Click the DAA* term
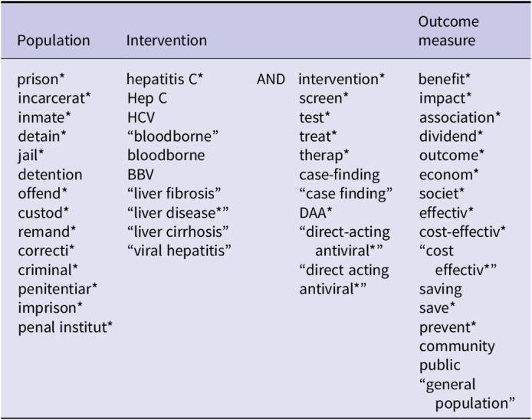This screenshot has width=532, height=420. pos(316,212)
